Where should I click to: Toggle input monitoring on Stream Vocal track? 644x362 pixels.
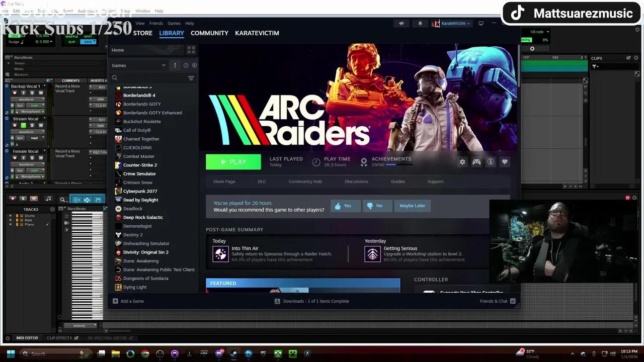coord(24,125)
